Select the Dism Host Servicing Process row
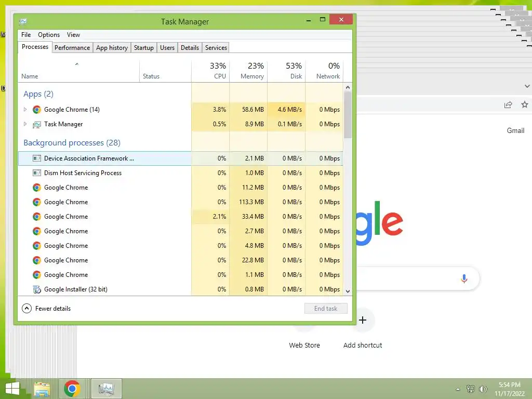 point(180,172)
